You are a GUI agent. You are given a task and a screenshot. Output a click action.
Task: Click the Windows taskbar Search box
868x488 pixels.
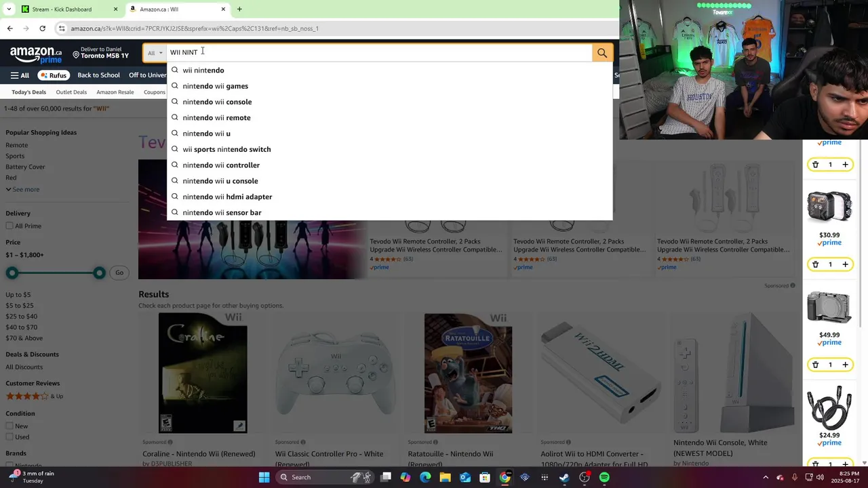click(x=325, y=477)
